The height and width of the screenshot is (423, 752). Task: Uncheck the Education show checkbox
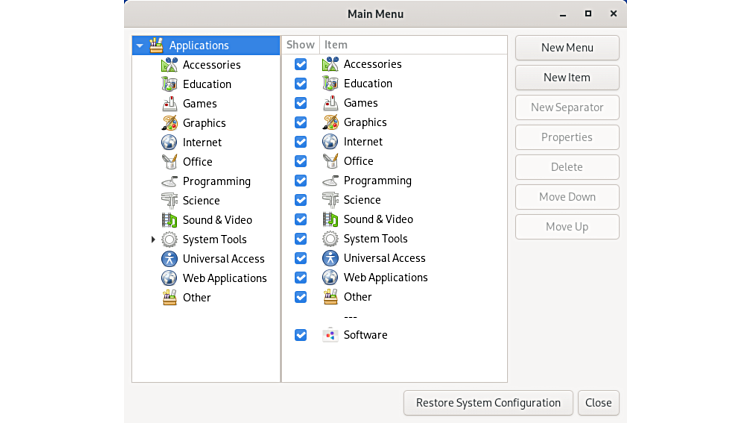[300, 84]
